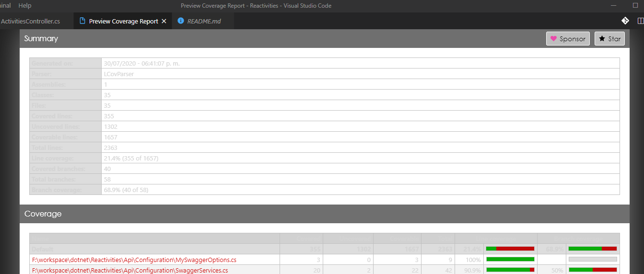This screenshot has height=274, width=644.
Task: Select the Preview Coverage Report tab
Action: [x=123, y=21]
